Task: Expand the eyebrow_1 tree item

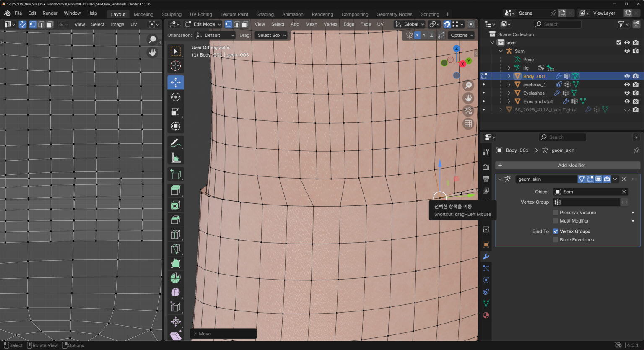Action: pyautogui.click(x=509, y=85)
